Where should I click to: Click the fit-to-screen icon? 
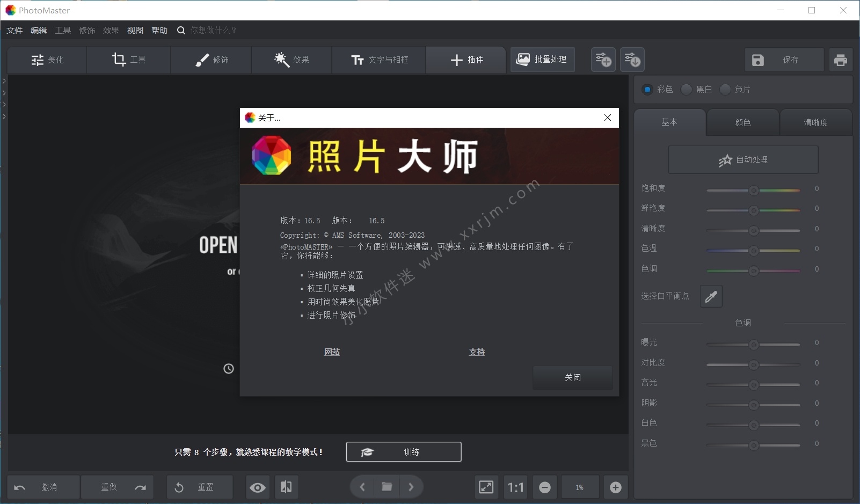click(486, 487)
